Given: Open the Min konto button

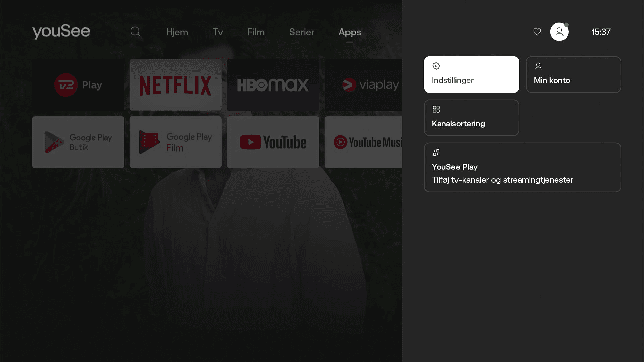Looking at the screenshot, I should (x=573, y=74).
